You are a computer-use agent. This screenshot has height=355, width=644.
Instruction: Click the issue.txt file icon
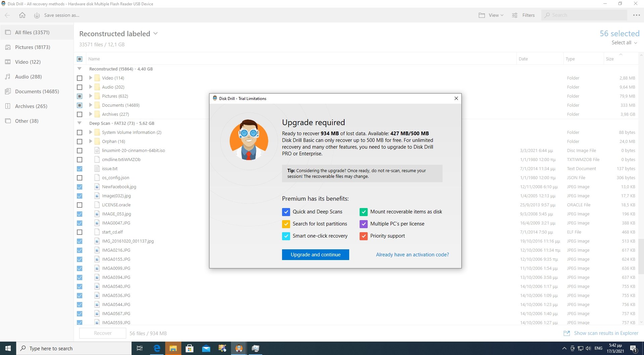coord(97,168)
